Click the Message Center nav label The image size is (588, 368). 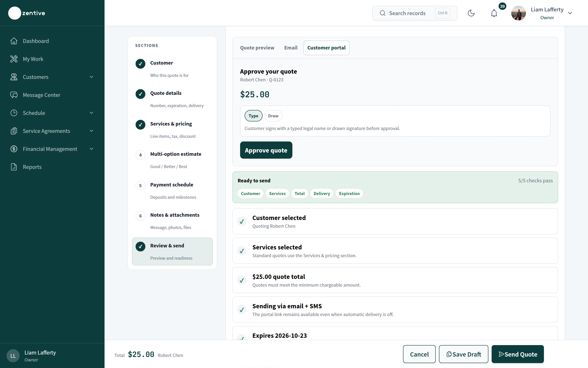42,95
